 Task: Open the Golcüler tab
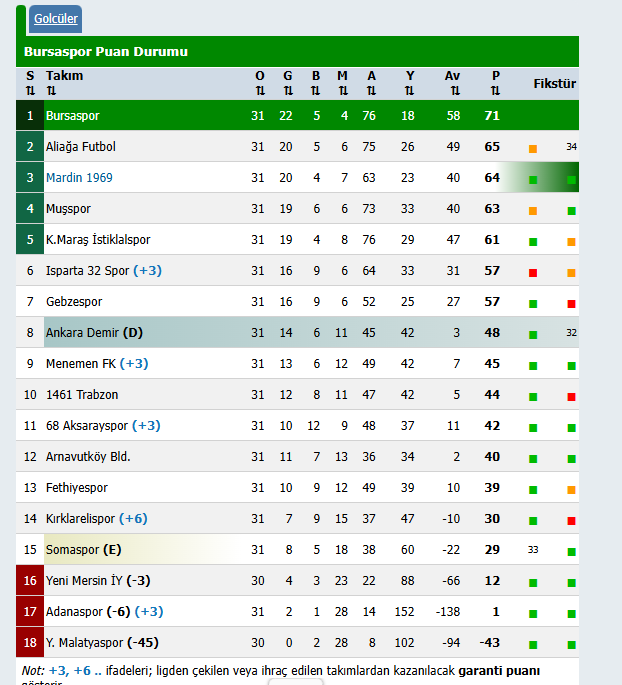point(56,19)
